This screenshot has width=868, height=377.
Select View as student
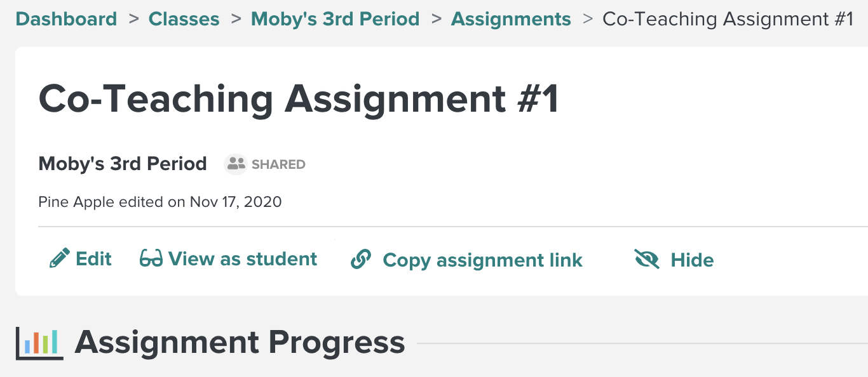(243, 259)
